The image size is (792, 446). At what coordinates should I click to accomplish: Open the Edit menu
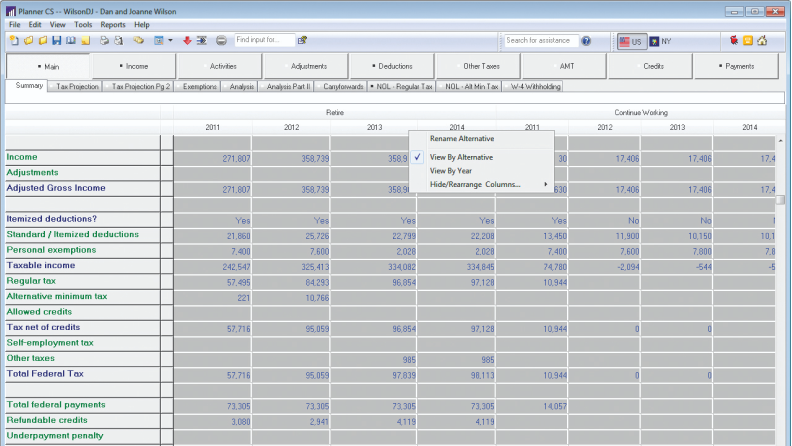[x=35, y=24]
